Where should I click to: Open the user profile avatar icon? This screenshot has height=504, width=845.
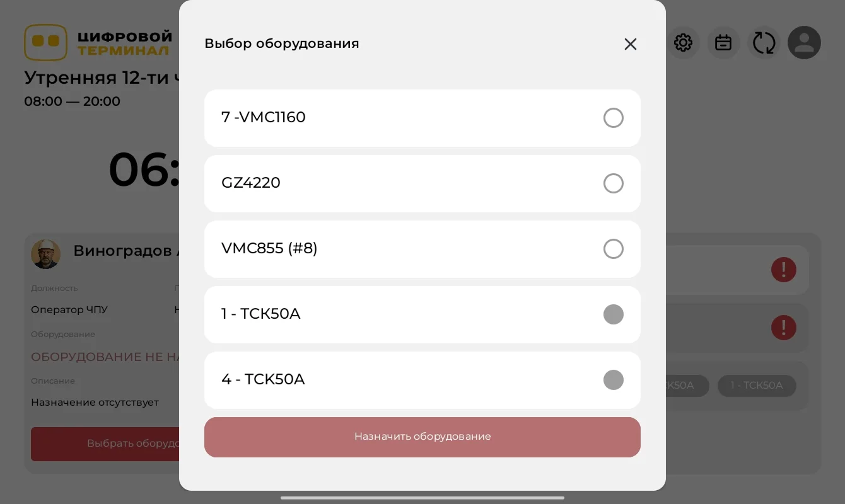pyautogui.click(x=804, y=42)
